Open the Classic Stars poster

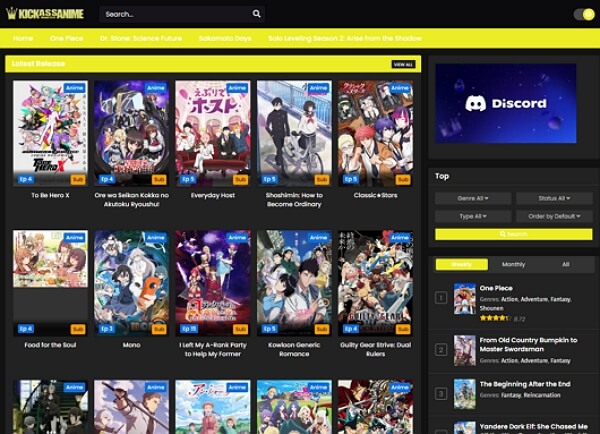tap(375, 133)
